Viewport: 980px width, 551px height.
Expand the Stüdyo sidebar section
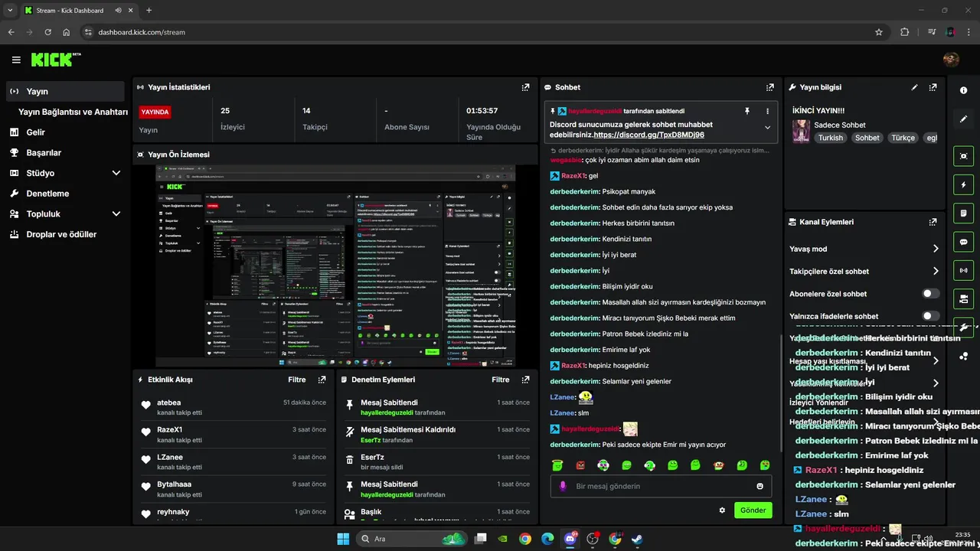116,173
